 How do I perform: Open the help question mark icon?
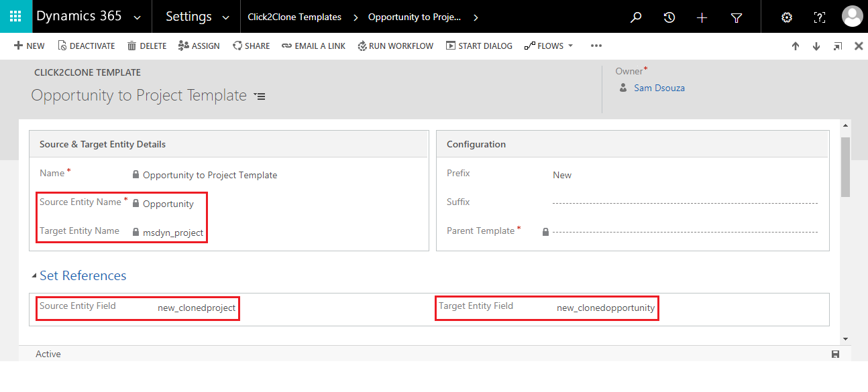[820, 17]
